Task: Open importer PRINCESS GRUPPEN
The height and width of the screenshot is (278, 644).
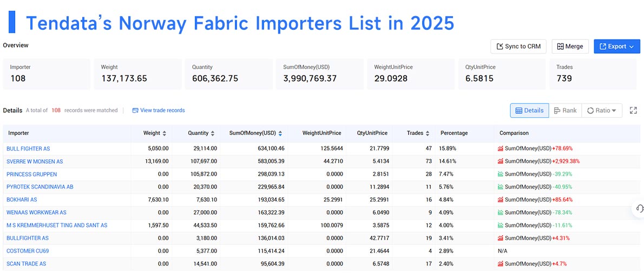Action: click(x=31, y=174)
